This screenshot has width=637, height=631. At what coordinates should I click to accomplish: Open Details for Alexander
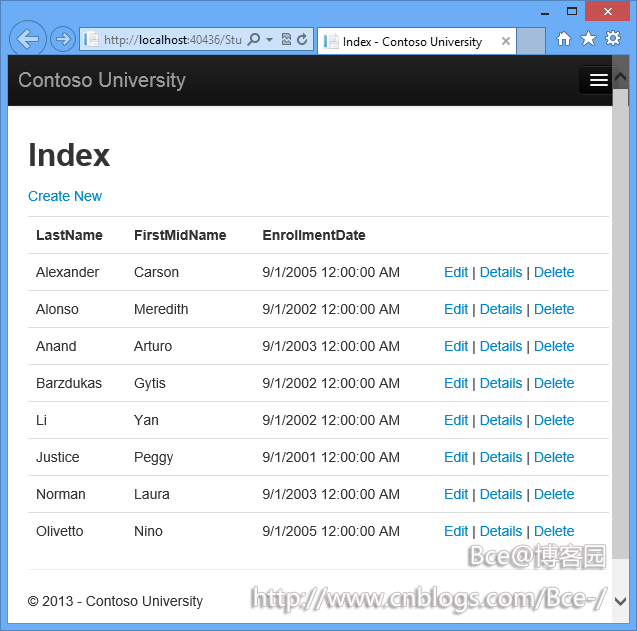[x=501, y=272]
